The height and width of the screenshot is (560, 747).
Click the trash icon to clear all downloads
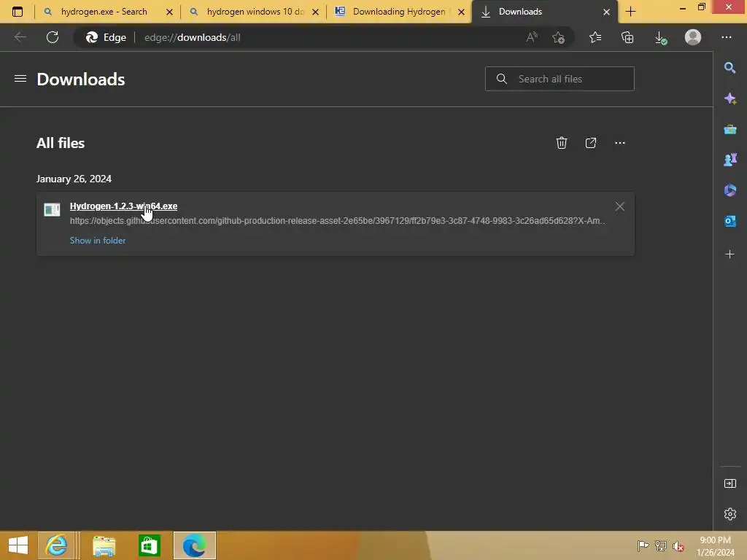coord(561,143)
